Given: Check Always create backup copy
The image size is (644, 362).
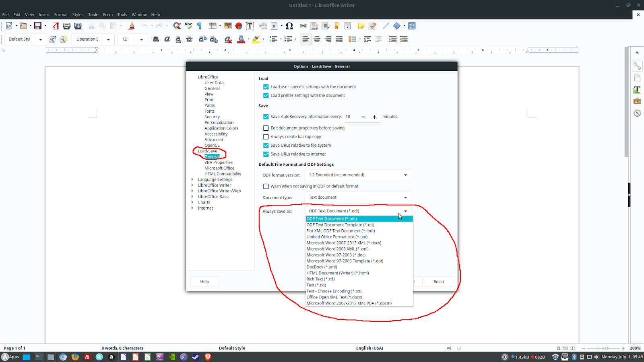Looking at the screenshot, I should point(266,137).
